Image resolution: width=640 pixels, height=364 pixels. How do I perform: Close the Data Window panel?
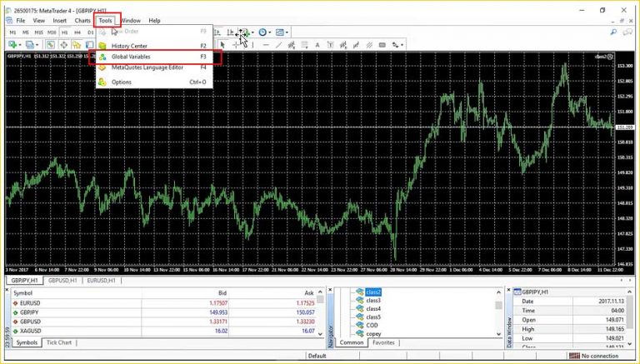coord(508,290)
